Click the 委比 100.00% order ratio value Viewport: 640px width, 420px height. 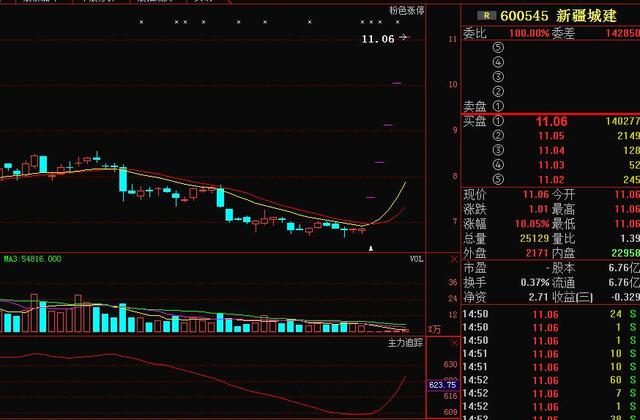tap(524, 32)
